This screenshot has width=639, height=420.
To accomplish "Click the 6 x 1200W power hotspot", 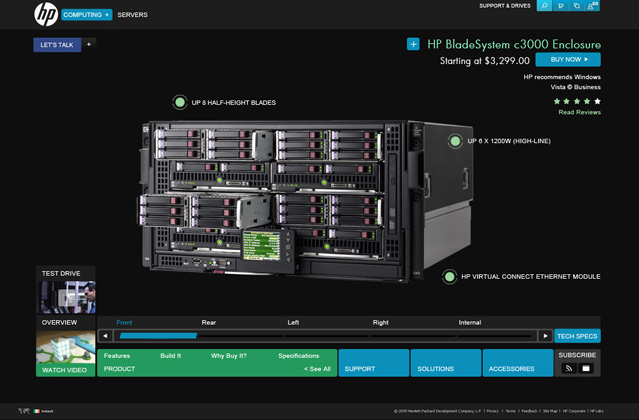I will pyautogui.click(x=455, y=141).
